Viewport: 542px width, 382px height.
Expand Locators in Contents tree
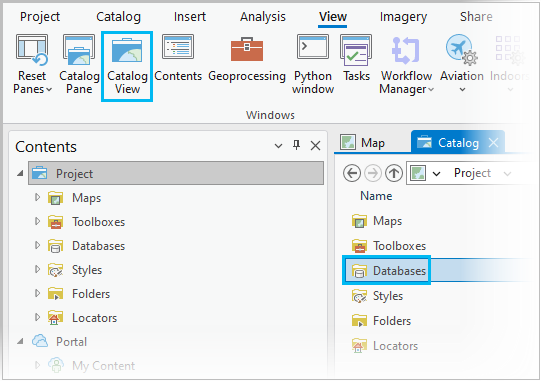37,317
